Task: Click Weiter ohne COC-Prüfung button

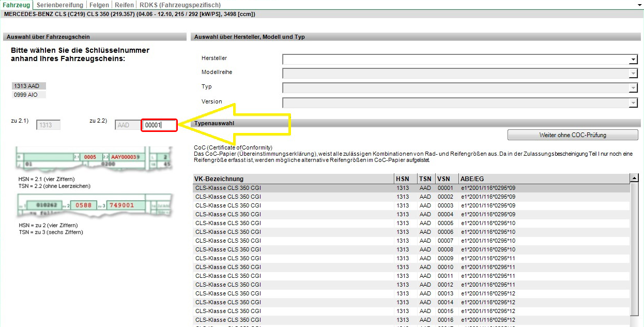Action: click(x=573, y=135)
